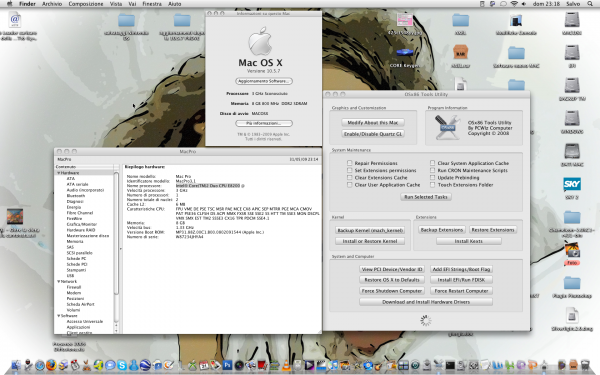
Task: Open BACKUP TM drive desktop icon
Action: pyautogui.click(x=572, y=85)
